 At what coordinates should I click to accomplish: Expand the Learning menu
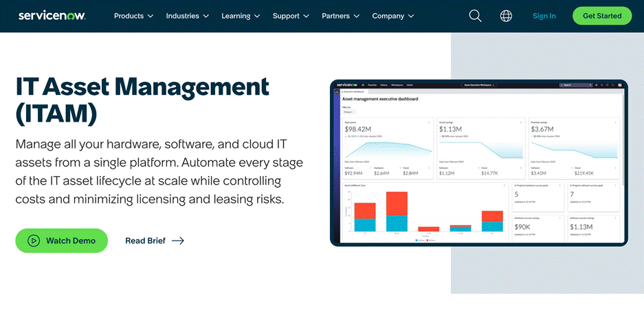tap(241, 16)
